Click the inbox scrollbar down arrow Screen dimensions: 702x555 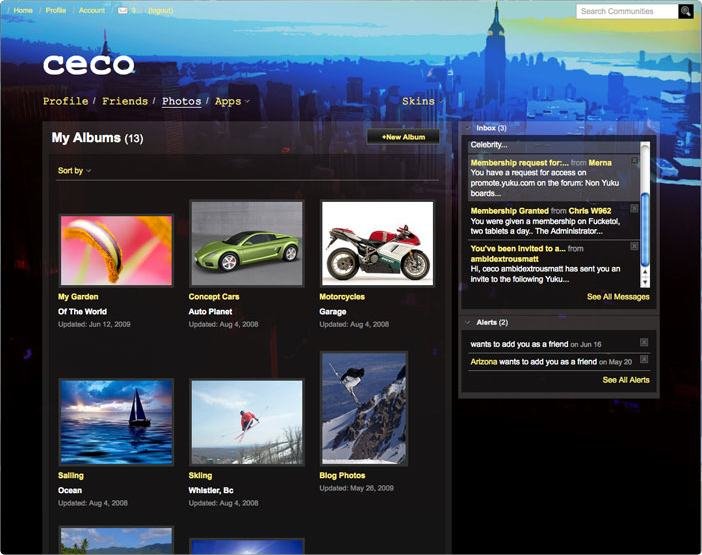(x=645, y=282)
